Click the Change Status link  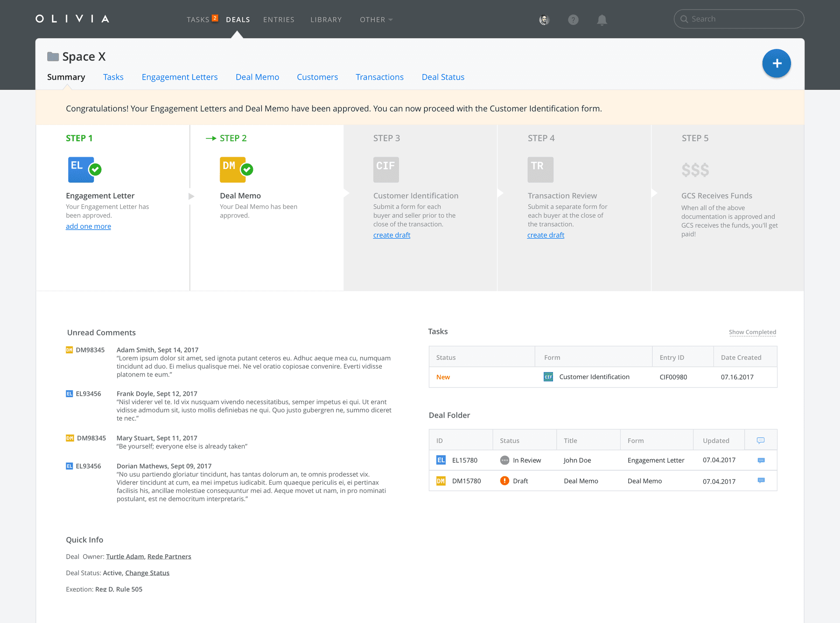pos(147,573)
